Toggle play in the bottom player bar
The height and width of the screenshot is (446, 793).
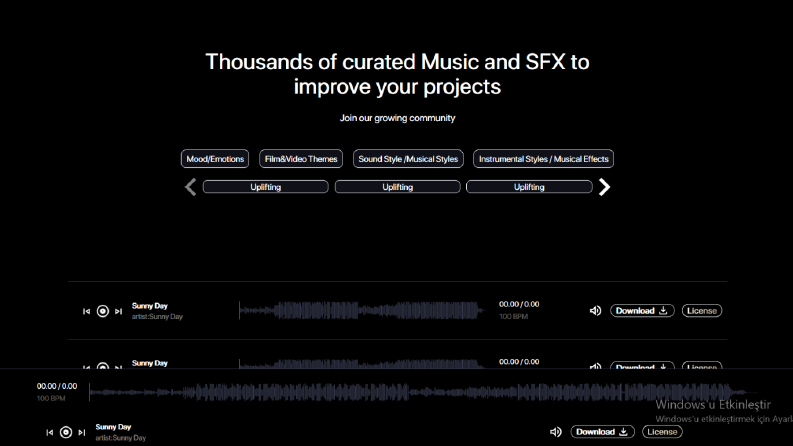66,432
